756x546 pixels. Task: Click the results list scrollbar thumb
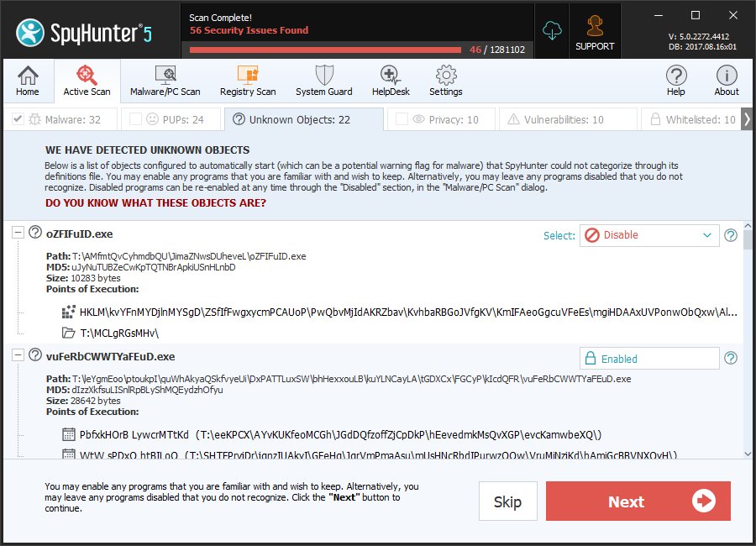click(748, 239)
